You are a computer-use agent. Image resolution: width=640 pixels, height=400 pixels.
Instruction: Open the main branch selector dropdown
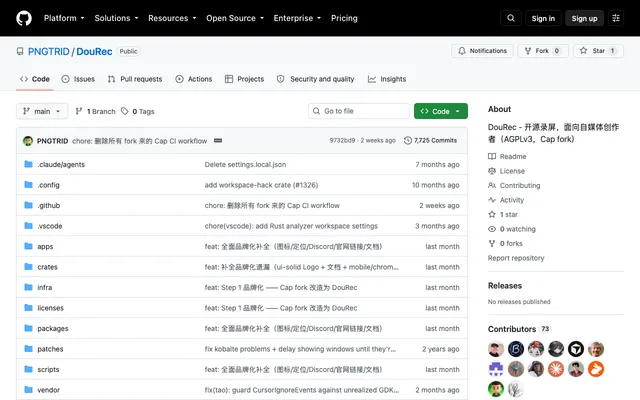tap(42, 111)
